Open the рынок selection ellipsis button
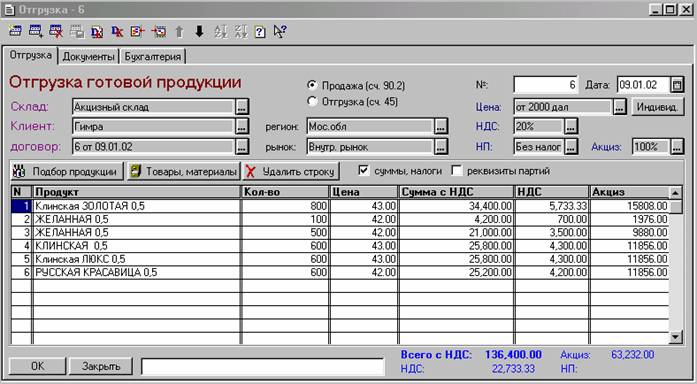697x384 pixels. tap(440, 146)
